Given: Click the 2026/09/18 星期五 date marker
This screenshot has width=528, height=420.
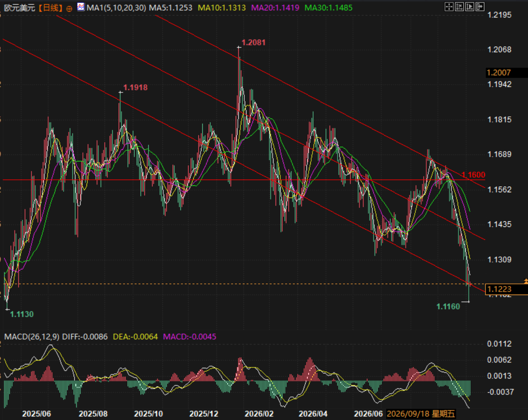Looking at the screenshot, I should (x=422, y=414).
